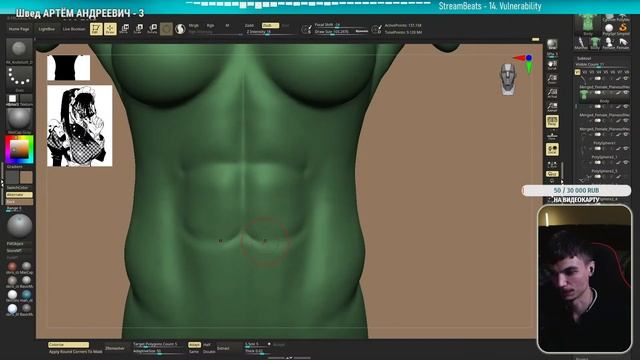640x360 pixels.
Task: Toggle the Half option
Action: coord(207,345)
